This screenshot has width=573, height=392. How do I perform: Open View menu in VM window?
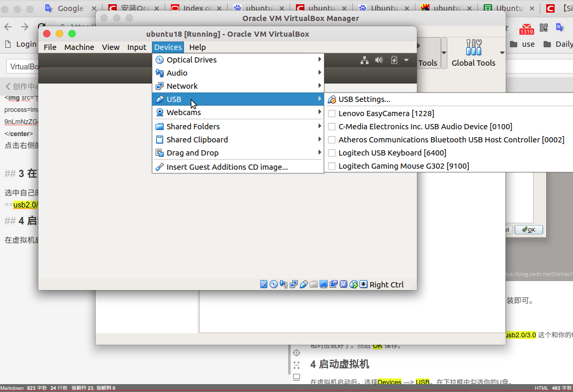(110, 47)
